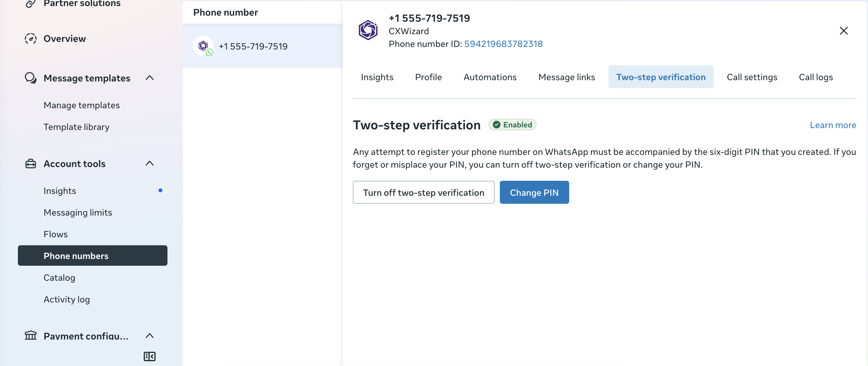
Task: Open Insights under Account tools
Action: (60, 191)
